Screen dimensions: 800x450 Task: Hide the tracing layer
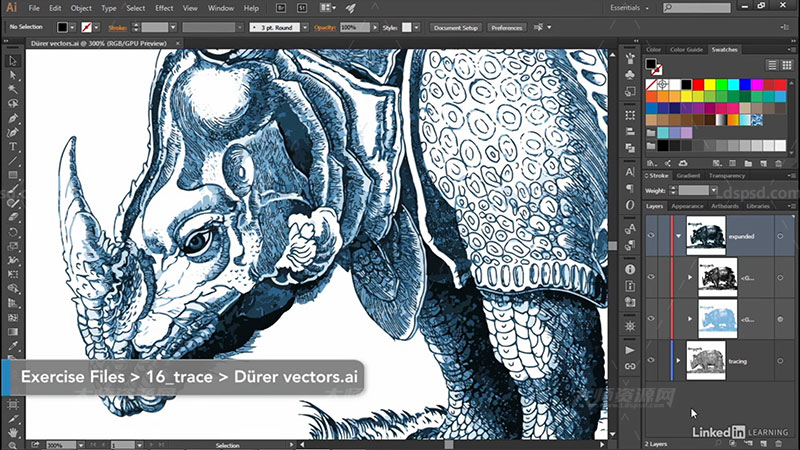651,360
